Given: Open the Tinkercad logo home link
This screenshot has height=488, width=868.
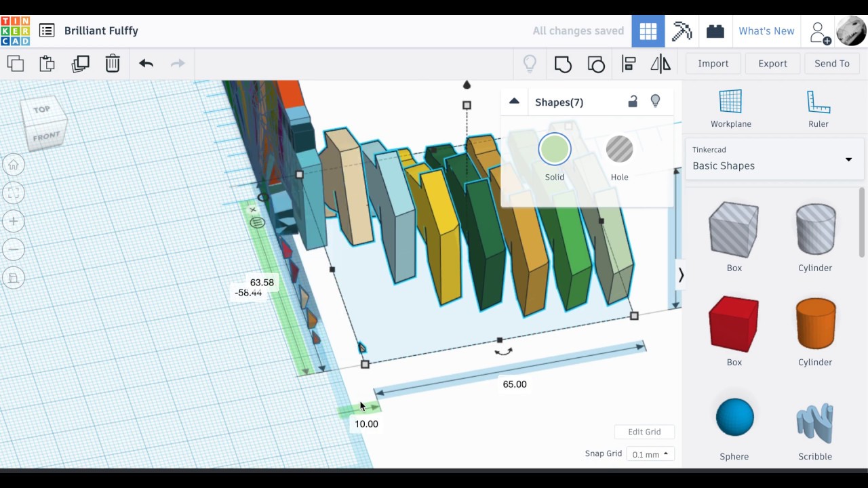Looking at the screenshot, I should (x=15, y=30).
